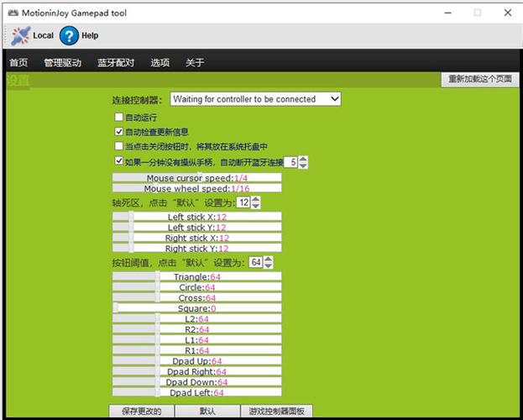
Task: Open the blue Help question-mark icon
Action: pos(69,36)
